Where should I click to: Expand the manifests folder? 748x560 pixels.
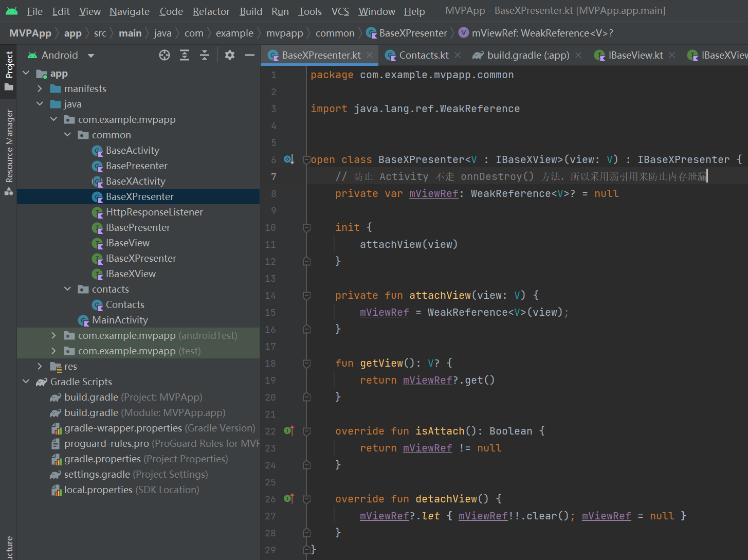coord(40,89)
